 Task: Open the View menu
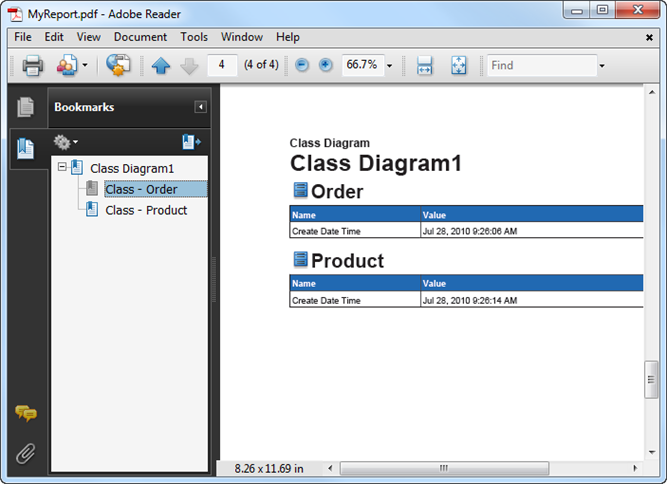88,37
